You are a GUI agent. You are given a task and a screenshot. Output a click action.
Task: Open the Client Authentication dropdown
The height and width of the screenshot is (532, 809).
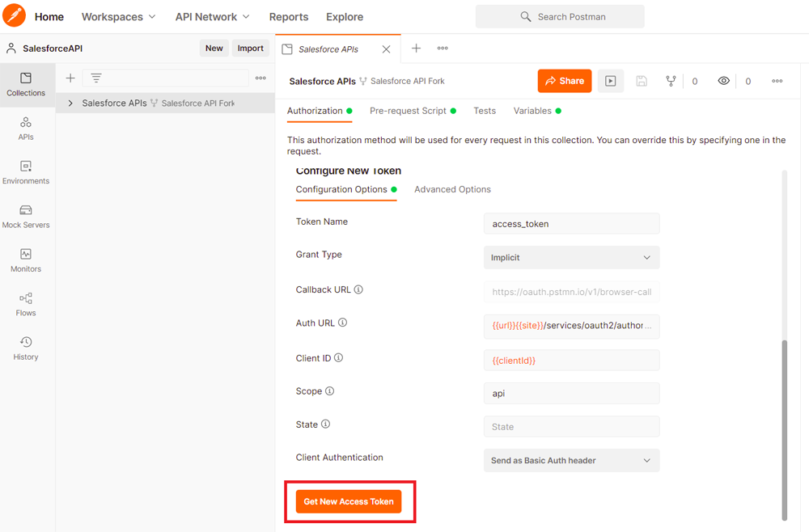pos(571,460)
